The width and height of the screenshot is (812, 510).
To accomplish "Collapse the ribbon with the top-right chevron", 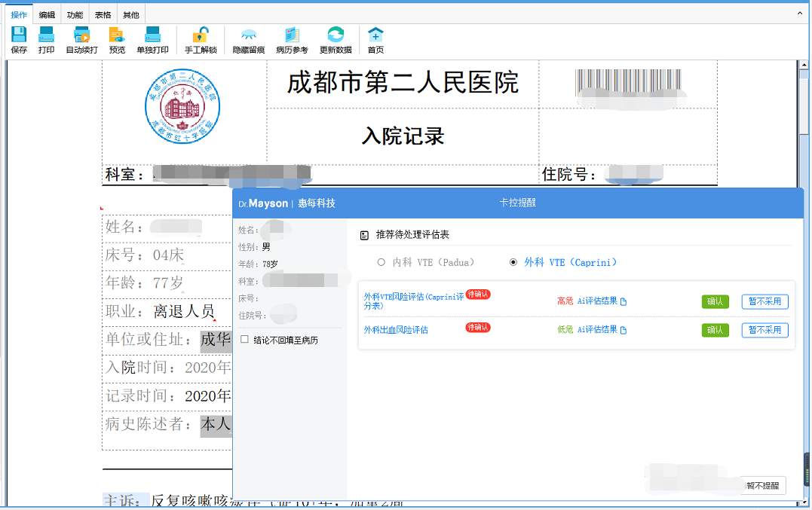I will [800, 14].
